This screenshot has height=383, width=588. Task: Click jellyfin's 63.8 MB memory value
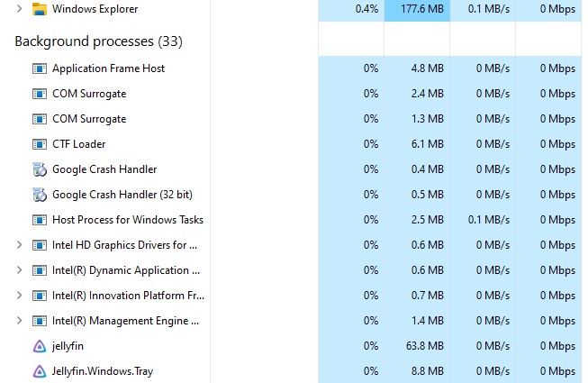(425, 346)
